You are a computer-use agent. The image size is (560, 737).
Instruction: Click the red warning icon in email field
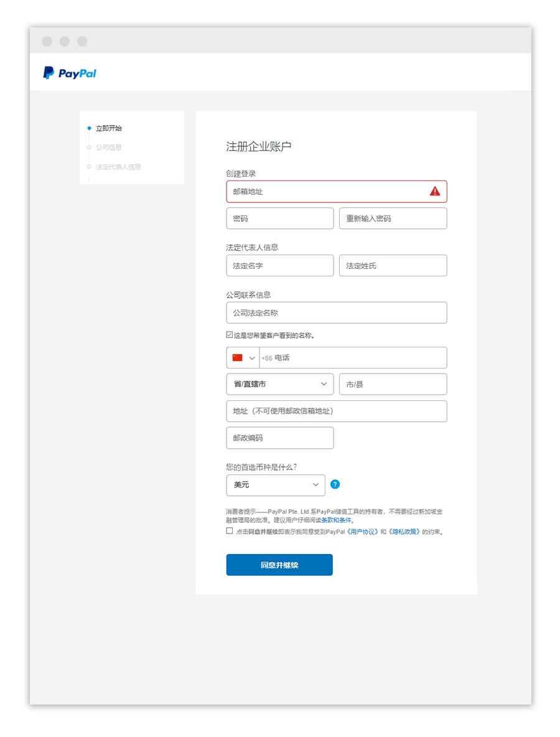[x=435, y=191]
